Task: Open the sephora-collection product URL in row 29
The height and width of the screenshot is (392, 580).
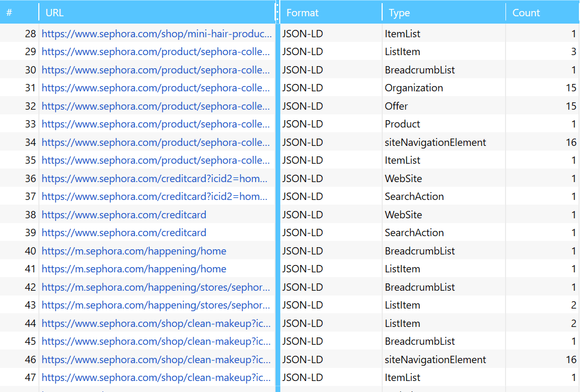Action: point(155,52)
